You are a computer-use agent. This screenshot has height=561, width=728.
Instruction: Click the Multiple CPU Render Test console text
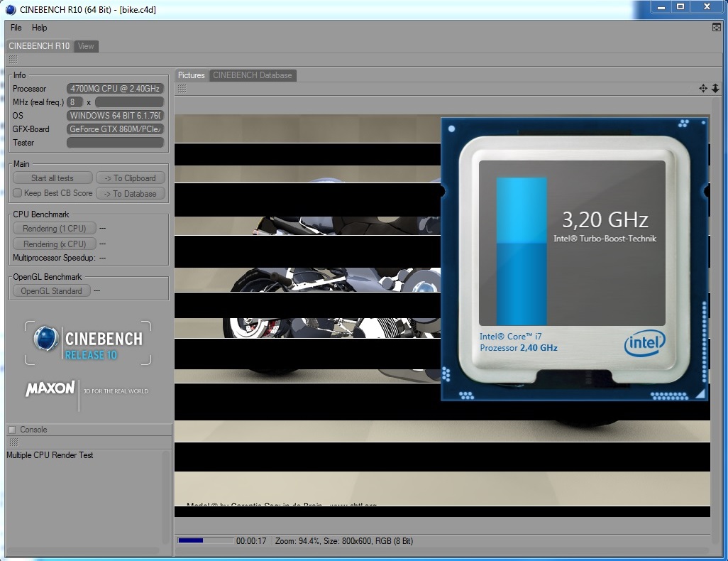point(50,455)
